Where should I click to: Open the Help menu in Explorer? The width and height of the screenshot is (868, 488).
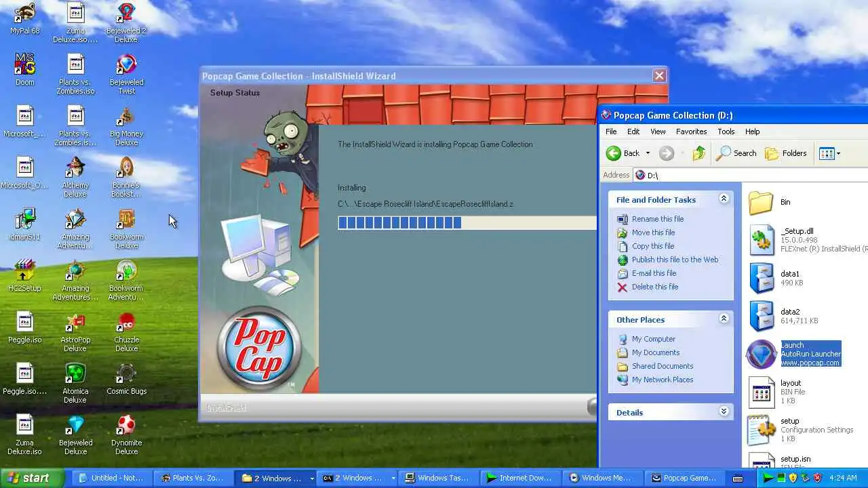click(x=753, y=131)
